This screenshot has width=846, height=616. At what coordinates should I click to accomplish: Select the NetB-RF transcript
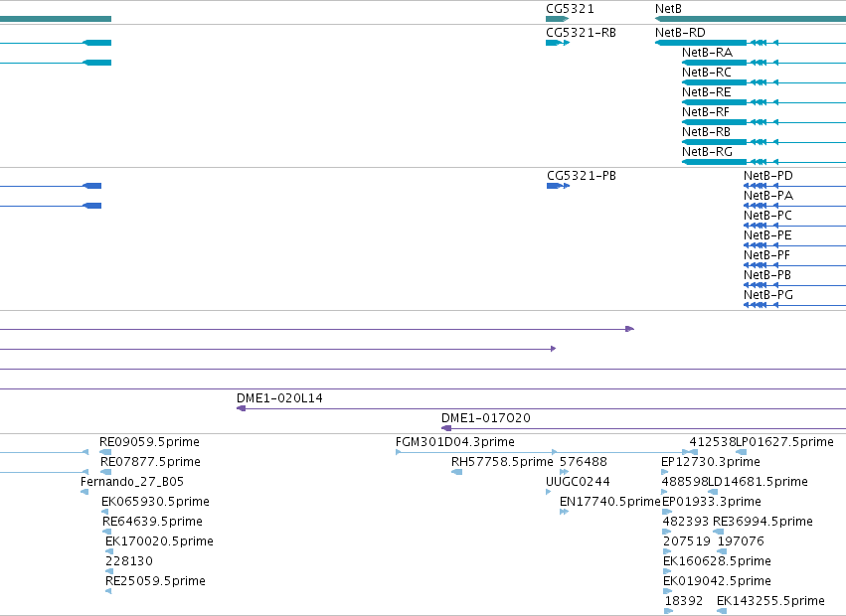click(764, 122)
